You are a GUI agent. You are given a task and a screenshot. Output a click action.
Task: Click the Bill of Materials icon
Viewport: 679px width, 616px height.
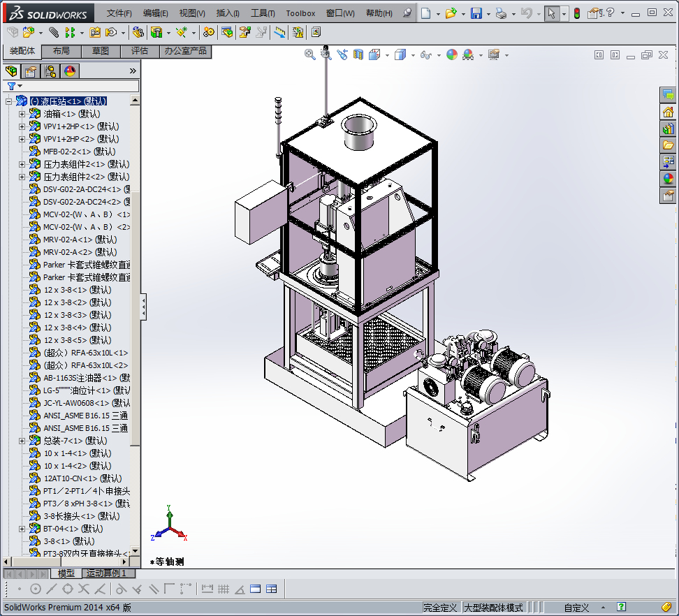tap(227, 32)
